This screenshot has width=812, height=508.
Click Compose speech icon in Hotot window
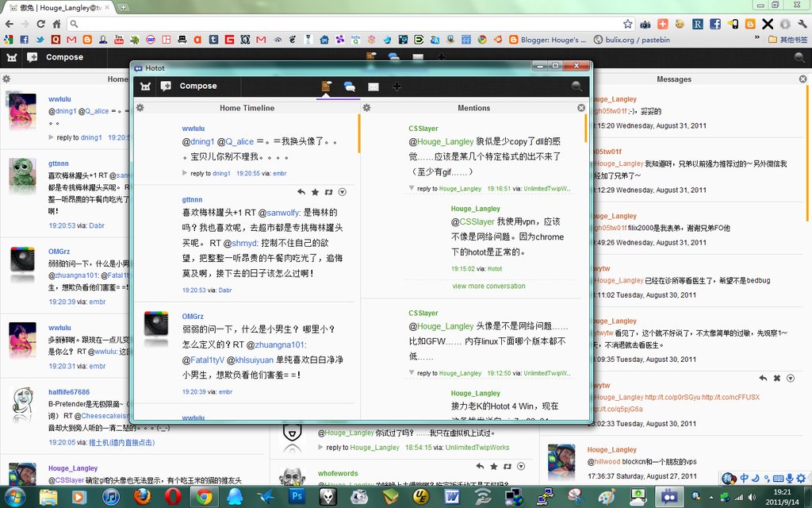click(166, 86)
